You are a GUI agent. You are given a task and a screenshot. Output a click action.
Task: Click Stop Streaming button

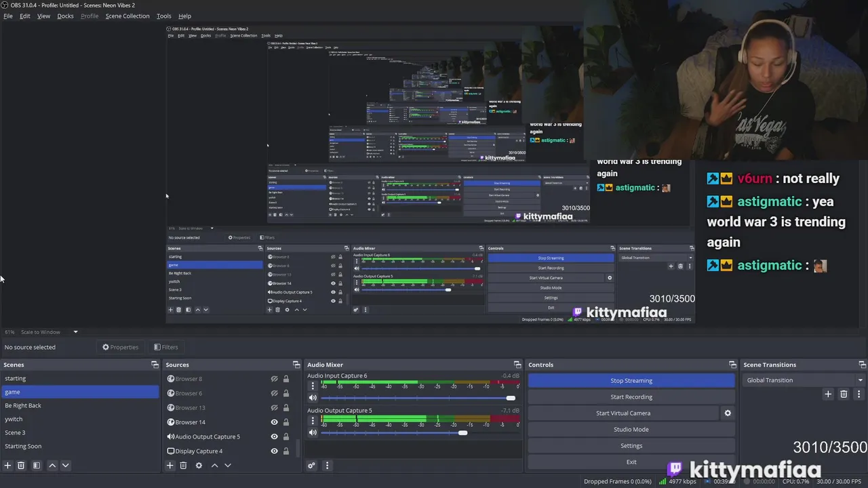tap(631, 380)
